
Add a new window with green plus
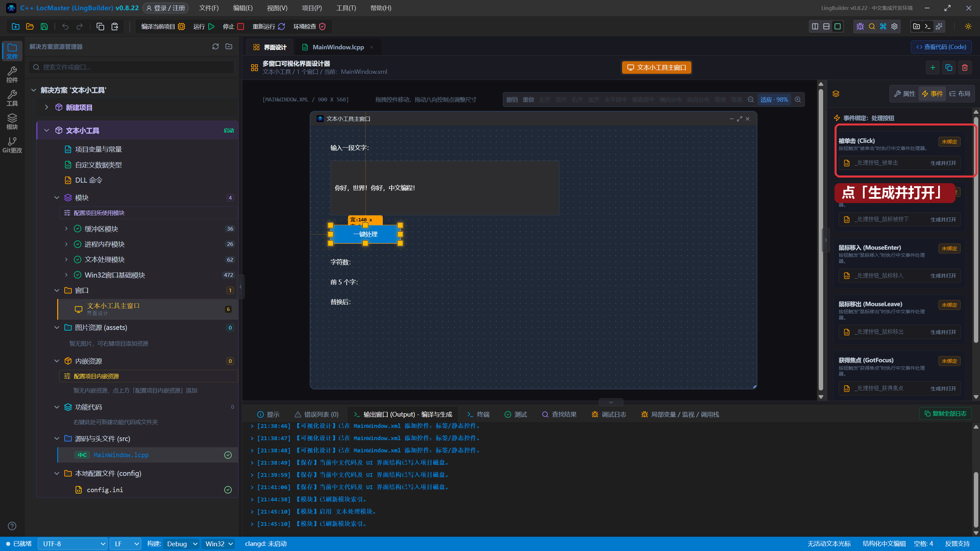coord(933,67)
